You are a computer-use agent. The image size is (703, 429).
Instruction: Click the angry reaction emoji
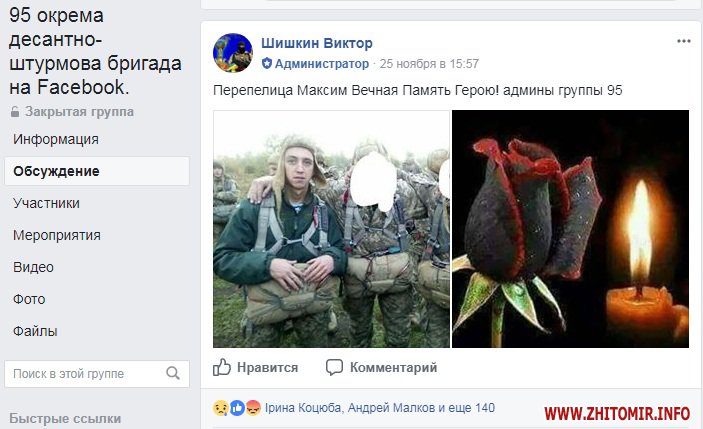(x=253, y=408)
